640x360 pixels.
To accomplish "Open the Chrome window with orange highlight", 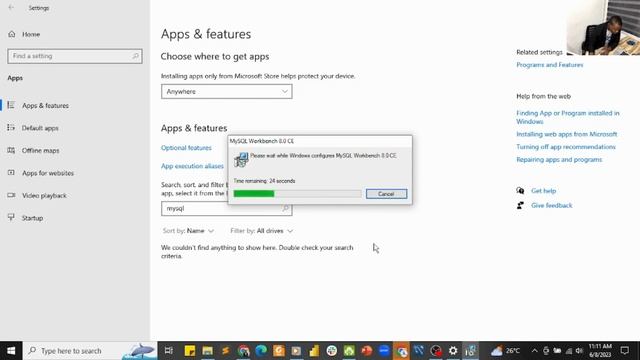I will [x=402, y=351].
